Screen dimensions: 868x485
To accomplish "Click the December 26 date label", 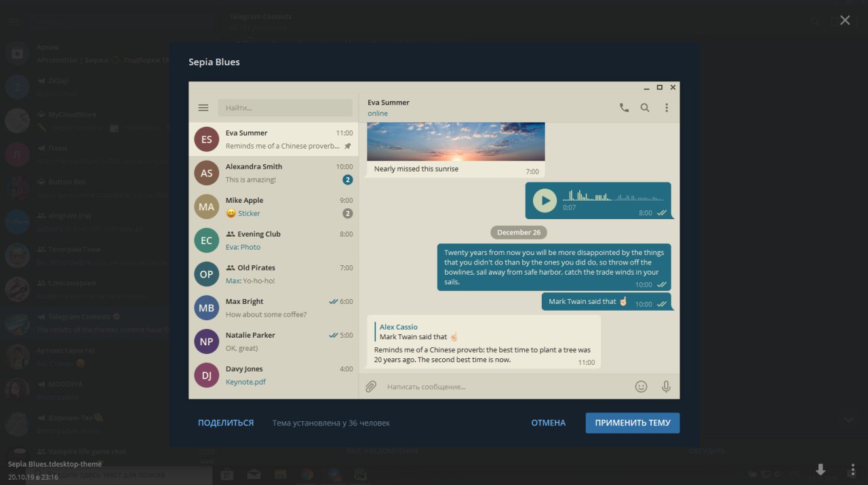I will (519, 232).
